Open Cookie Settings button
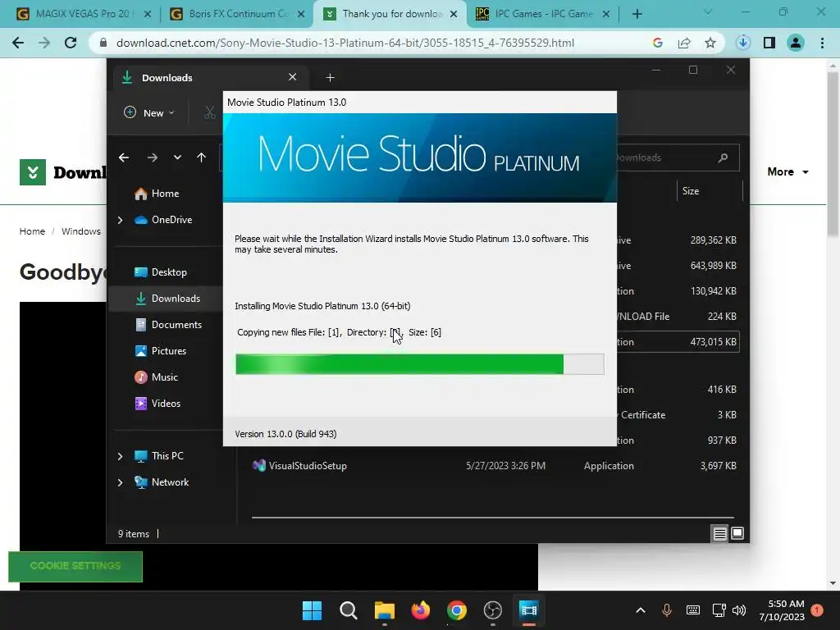 tap(75, 566)
